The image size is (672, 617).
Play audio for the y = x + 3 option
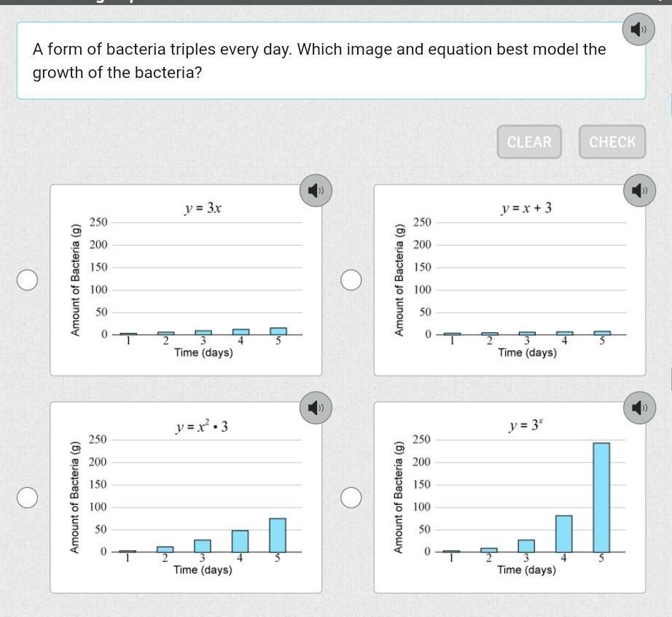(639, 190)
